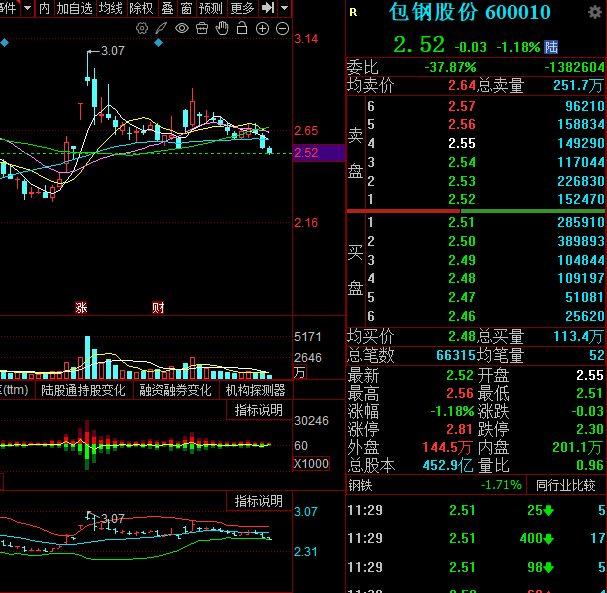607x593 pixels.
Task: Open lower 指标说明 indicator help button
Action: pyautogui.click(x=259, y=501)
